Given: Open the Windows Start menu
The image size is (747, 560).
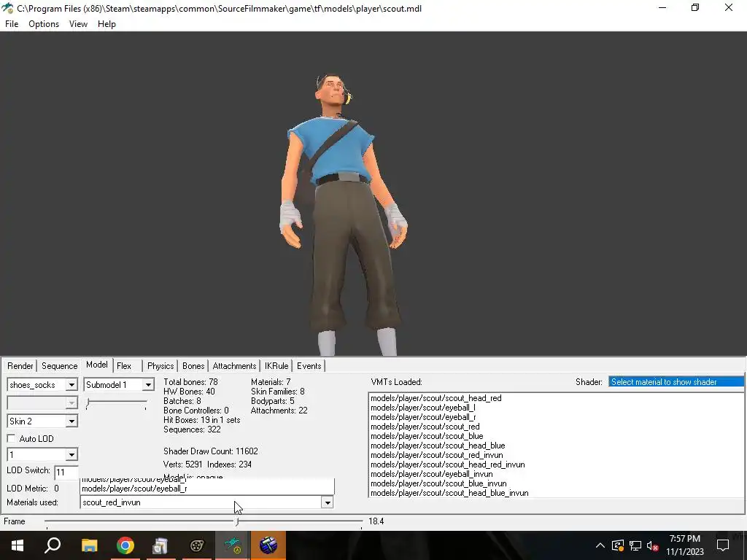Looking at the screenshot, I should (x=18, y=545).
